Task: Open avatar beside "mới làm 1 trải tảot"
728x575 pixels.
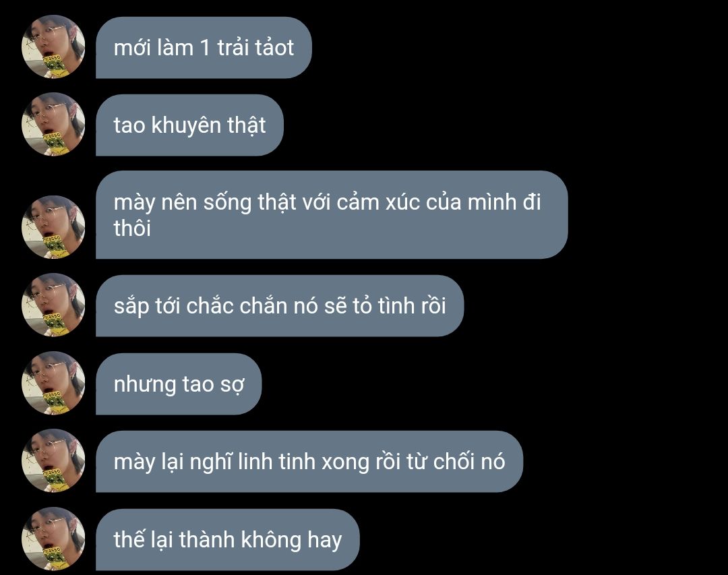Action: pyautogui.click(x=53, y=47)
